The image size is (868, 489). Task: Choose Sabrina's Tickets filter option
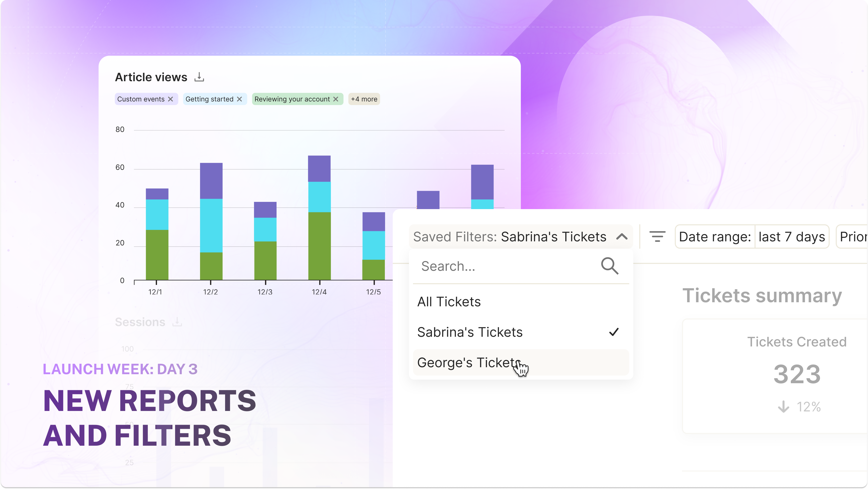tap(470, 332)
